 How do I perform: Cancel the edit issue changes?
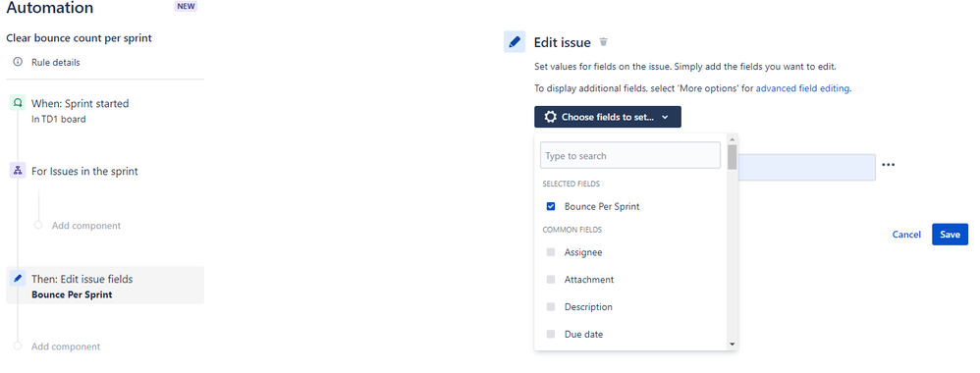click(906, 235)
